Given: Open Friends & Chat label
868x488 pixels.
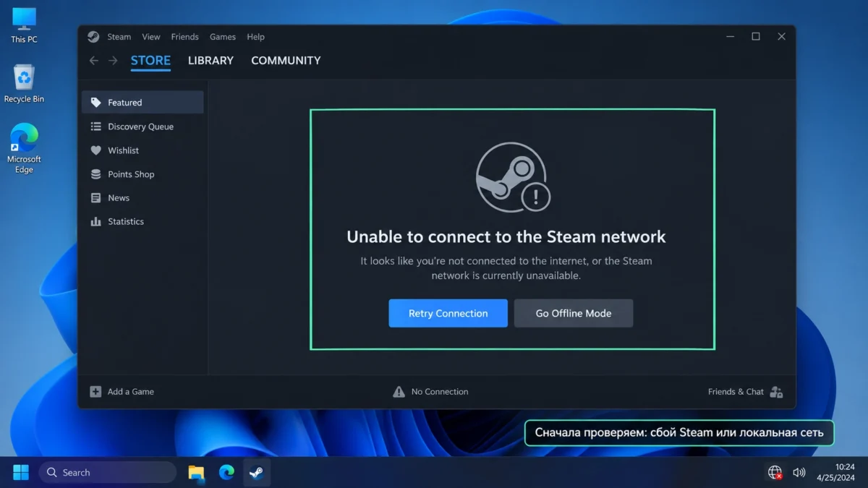Looking at the screenshot, I should pyautogui.click(x=736, y=392).
